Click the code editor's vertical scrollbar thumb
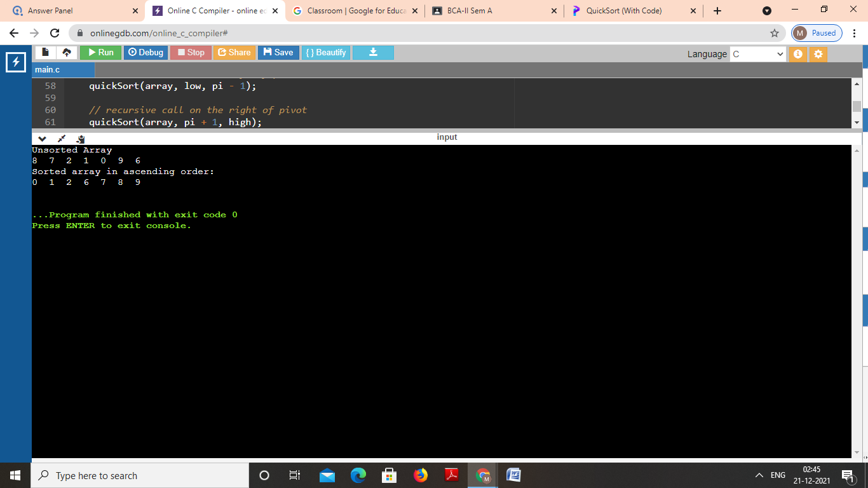This screenshot has height=488, width=868. [857, 106]
